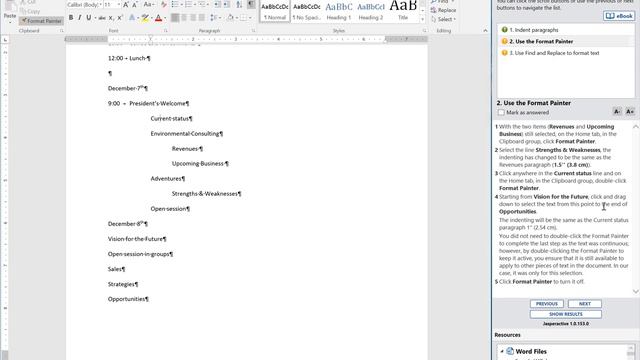The height and width of the screenshot is (360, 640).
Task: Open Underline style dropdown arrow
Action: pyautogui.click(x=95, y=18)
